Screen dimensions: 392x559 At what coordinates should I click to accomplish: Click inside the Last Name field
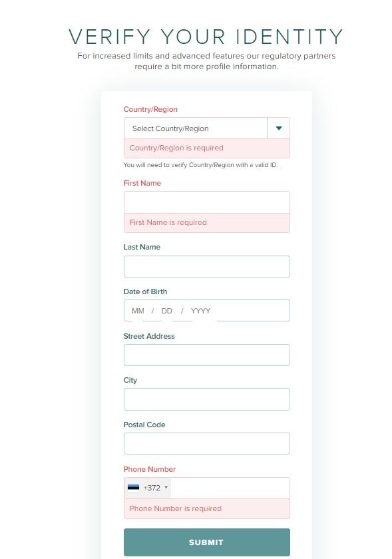[206, 266]
